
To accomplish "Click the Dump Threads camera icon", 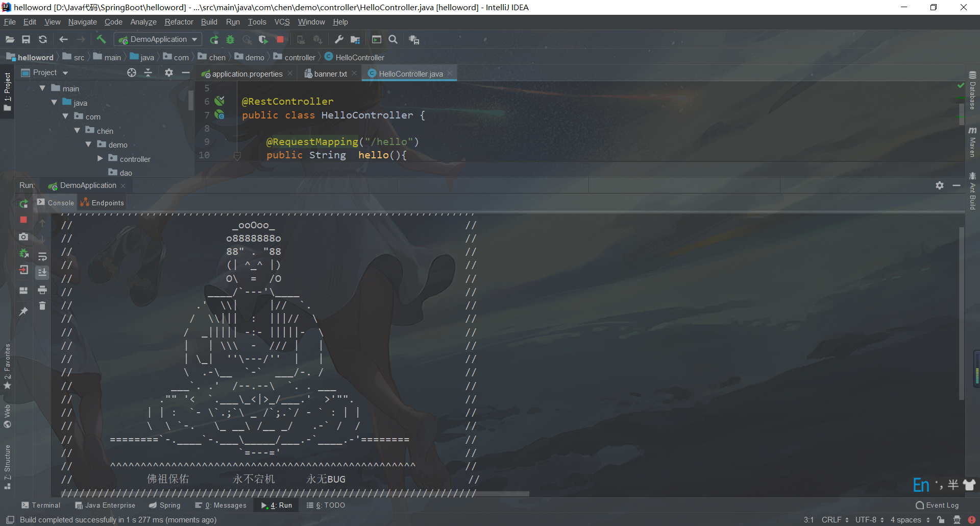I will 23,236.
